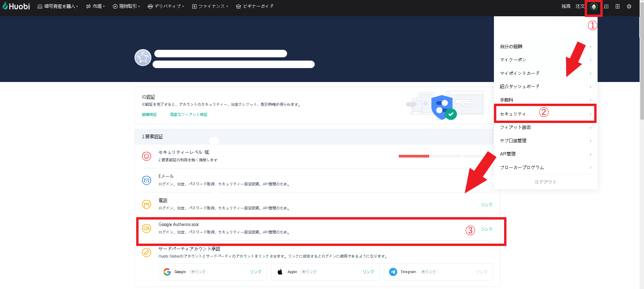Click the app download icon in header
644x289 pixels.
(x=618, y=6)
